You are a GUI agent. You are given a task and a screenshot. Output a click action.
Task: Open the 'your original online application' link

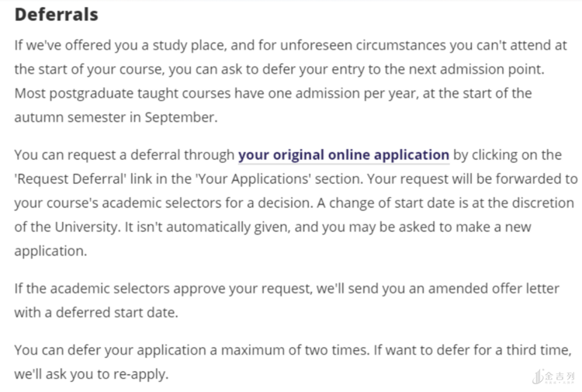(343, 154)
